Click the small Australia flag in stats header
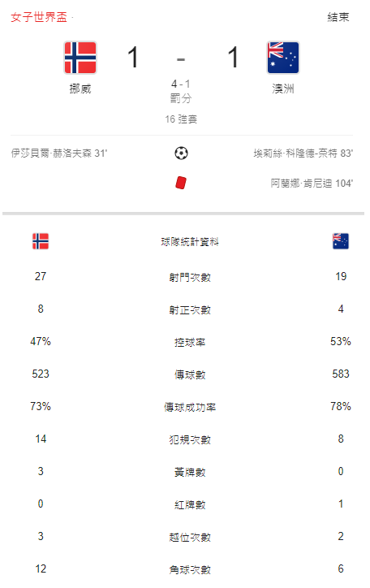 click(x=341, y=241)
